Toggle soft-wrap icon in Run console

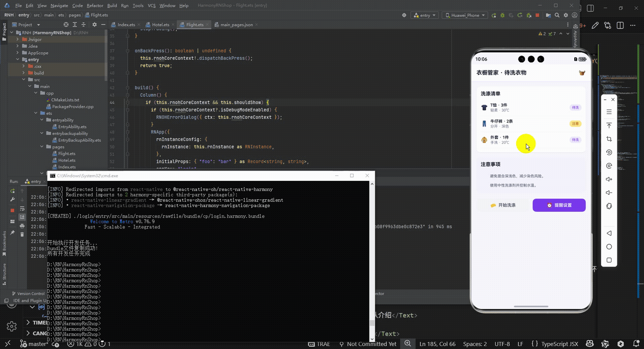click(x=22, y=208)
